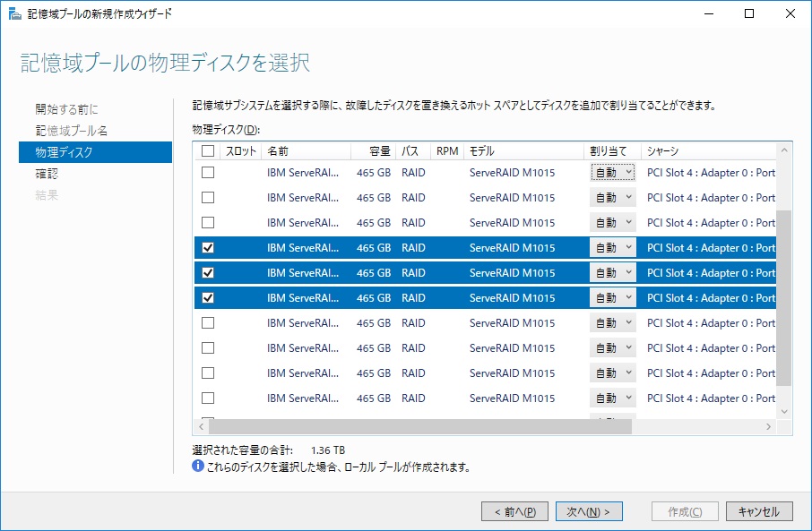The image size is (812, 531).
Task: Uncheck the middle highlighted disk's checkbox
Action: (x=208, y=272)
